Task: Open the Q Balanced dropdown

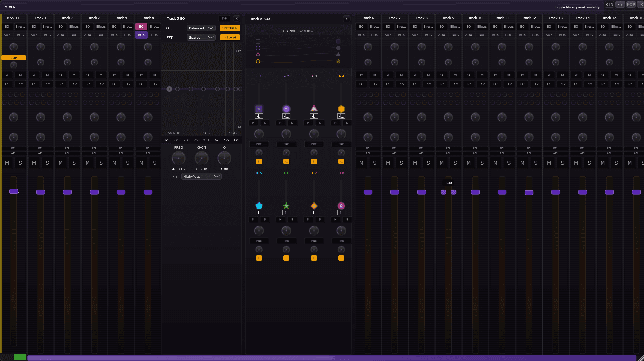Action: point(201,28)
